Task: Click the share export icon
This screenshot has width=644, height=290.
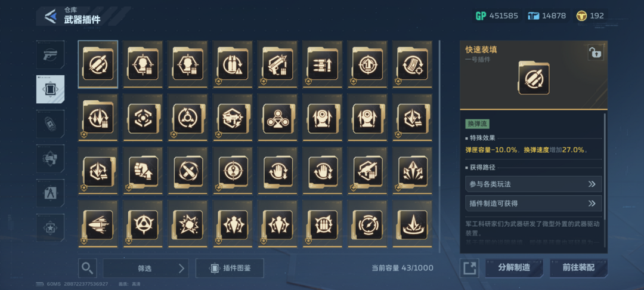Action: [x=469, y=269]
